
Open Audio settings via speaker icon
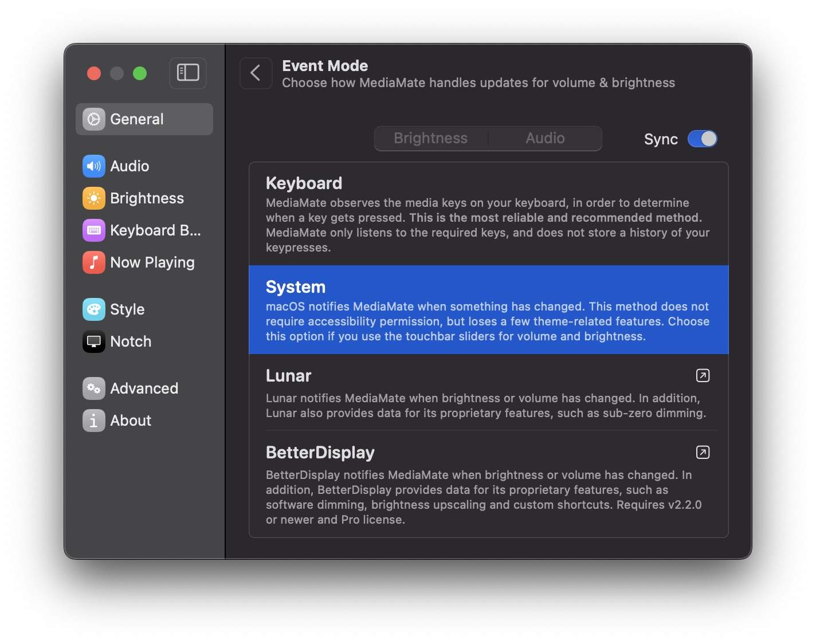[94, 166]
